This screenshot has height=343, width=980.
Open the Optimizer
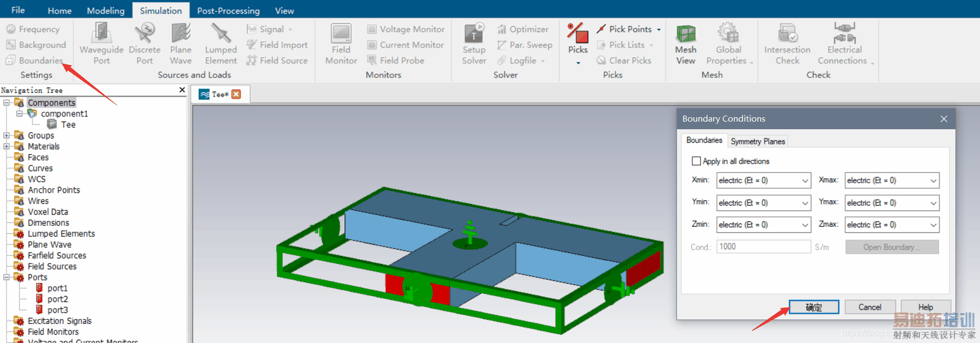pos(522,29)
